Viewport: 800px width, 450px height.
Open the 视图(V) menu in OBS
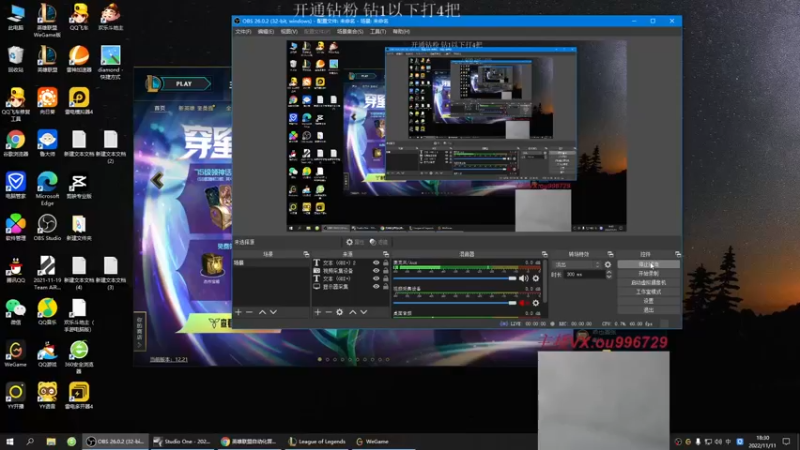tap(289, 32)
